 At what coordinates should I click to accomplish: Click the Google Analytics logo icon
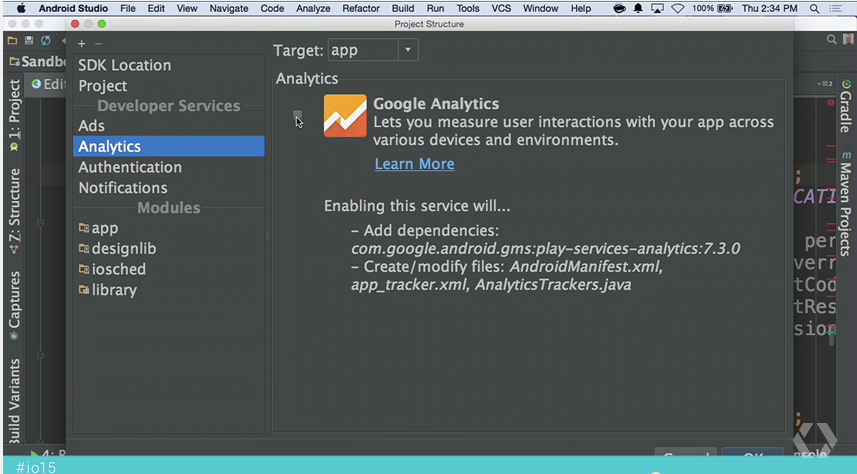click(345, 115)
